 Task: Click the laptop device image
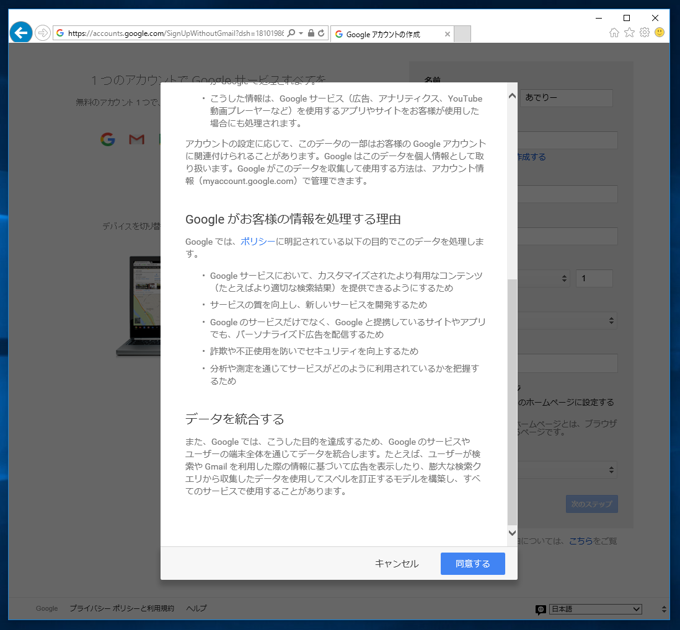(138, 306)
